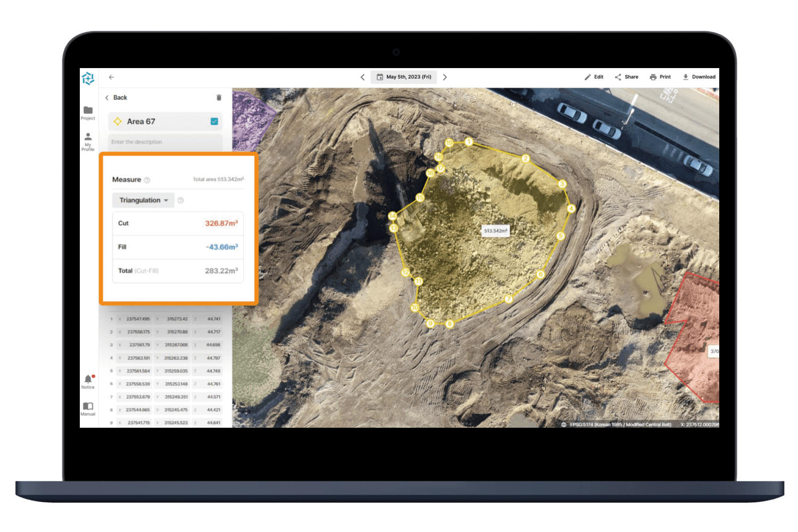Open the May 5th 2023 date selector
Viewport: 798px width, 532px height.
(x=404, y=77)
